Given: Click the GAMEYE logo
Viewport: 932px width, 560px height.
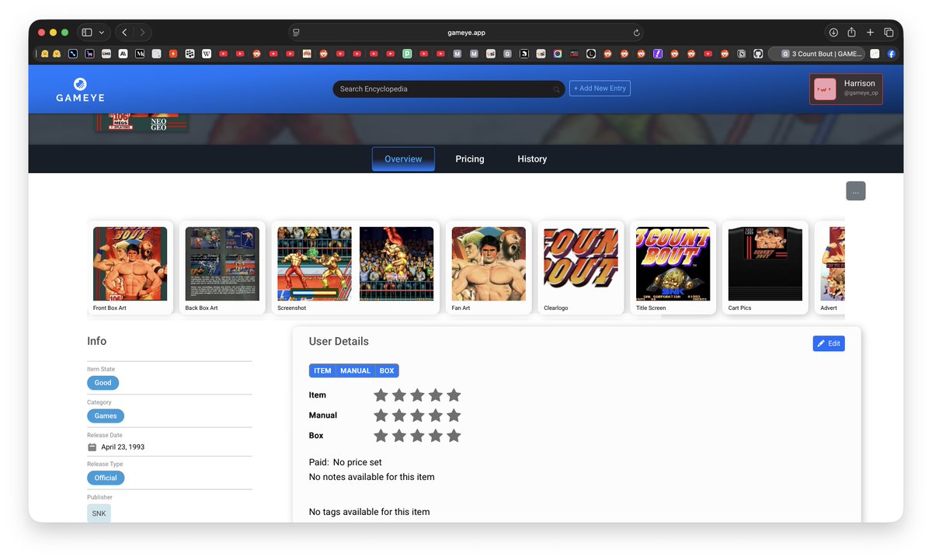Looking at the screenshot, I should [80, 89].
